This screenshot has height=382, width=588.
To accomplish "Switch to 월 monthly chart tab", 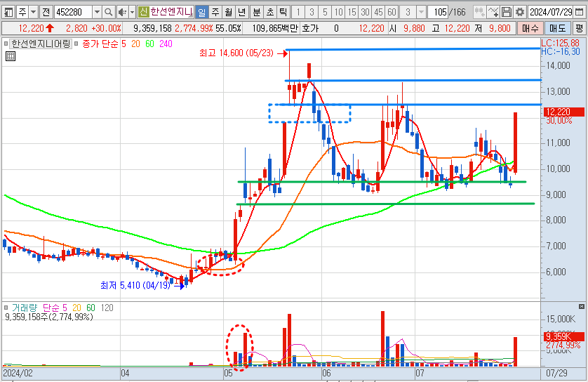I will tap(228, 13).
